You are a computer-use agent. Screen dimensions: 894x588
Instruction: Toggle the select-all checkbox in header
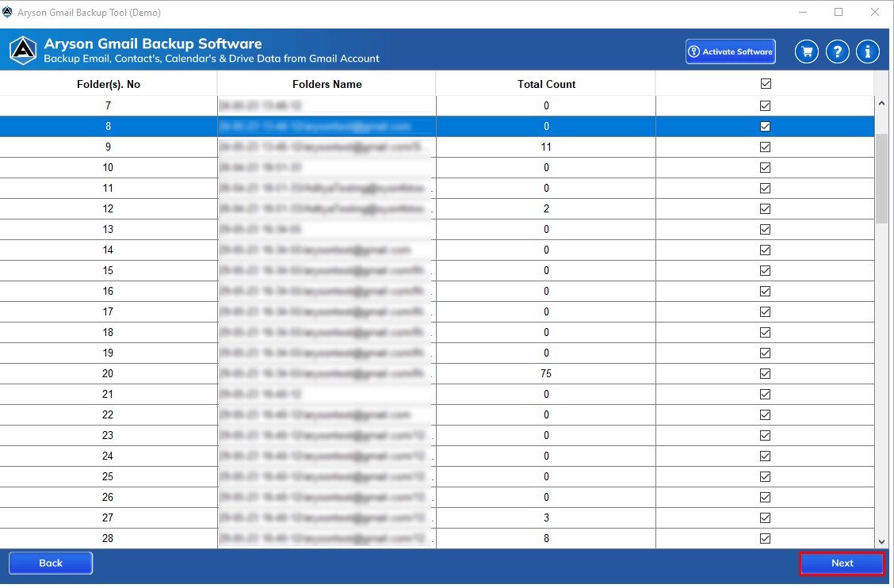[766, 84]
